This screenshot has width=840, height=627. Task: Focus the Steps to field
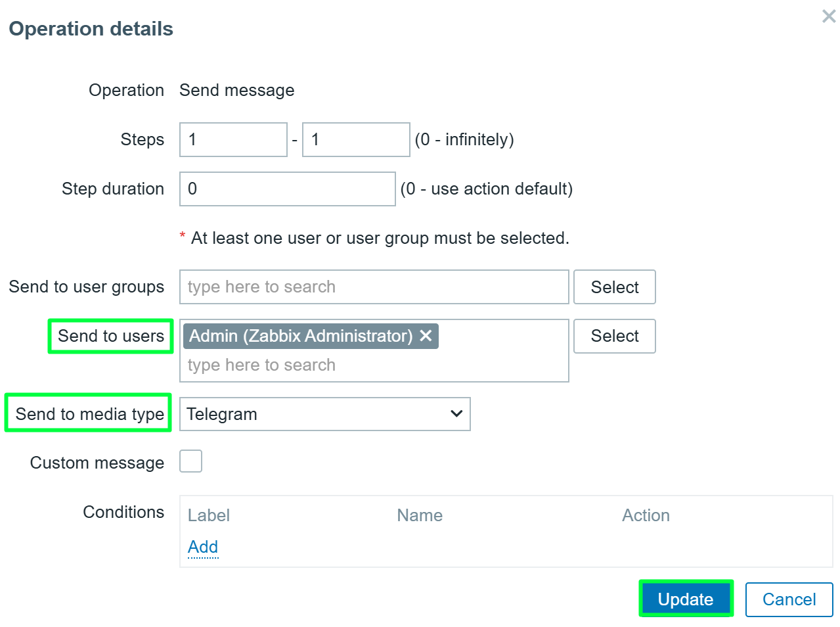point(356,139)
